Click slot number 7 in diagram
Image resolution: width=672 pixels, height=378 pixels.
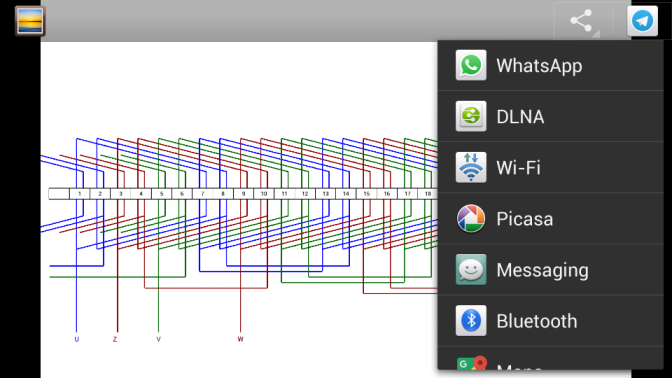(203, 194)
